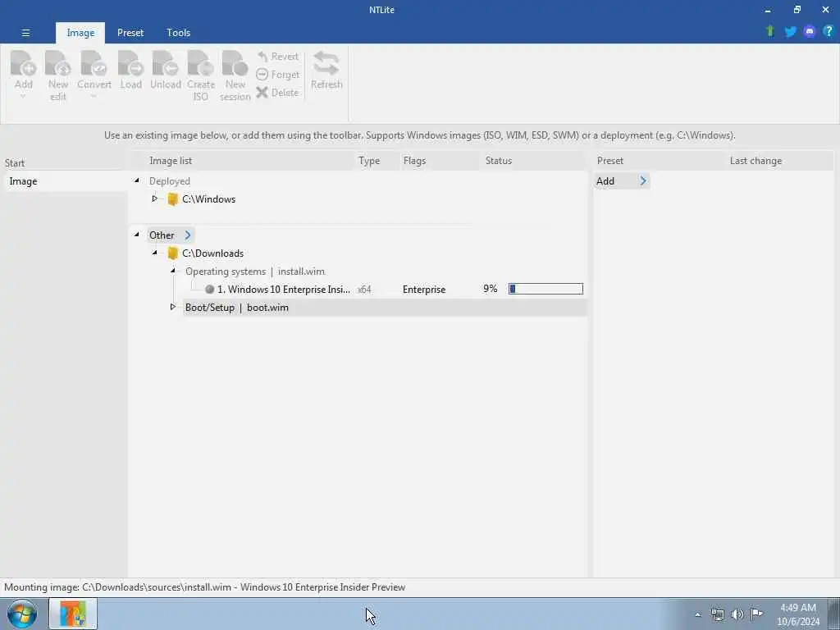Viewport: 840px width, 630px height.
Task: Click the Delete toolbar item
Action: (277, 92)
